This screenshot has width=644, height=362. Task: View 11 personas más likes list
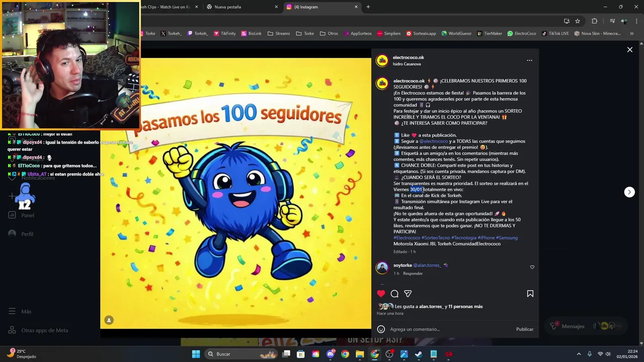[466, 307]
